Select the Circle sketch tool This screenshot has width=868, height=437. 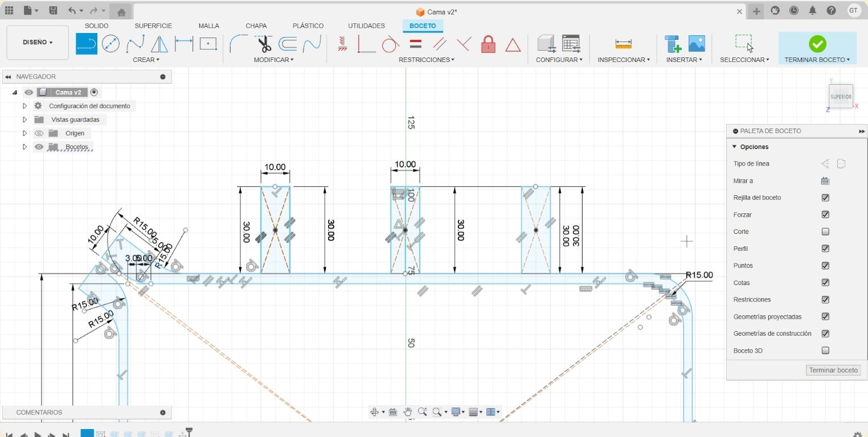(110, 44)
